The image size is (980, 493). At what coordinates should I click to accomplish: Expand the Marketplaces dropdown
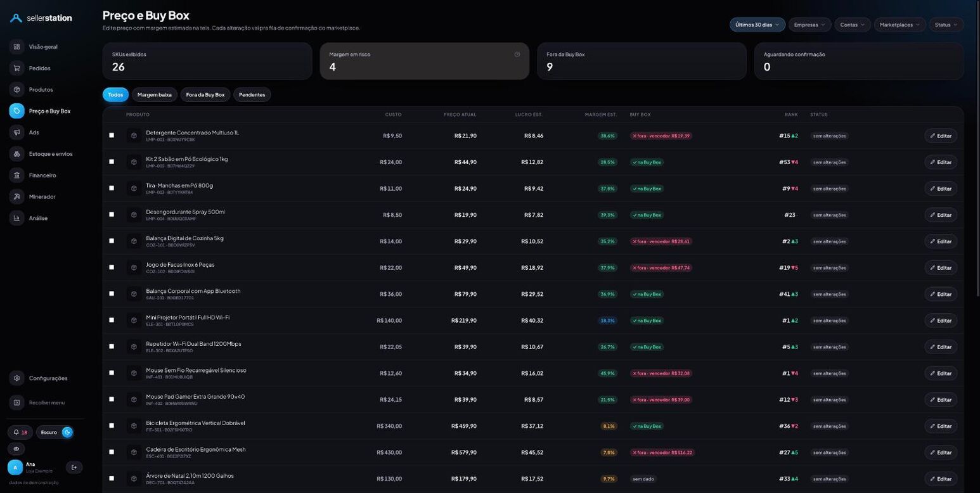[900, 25]
